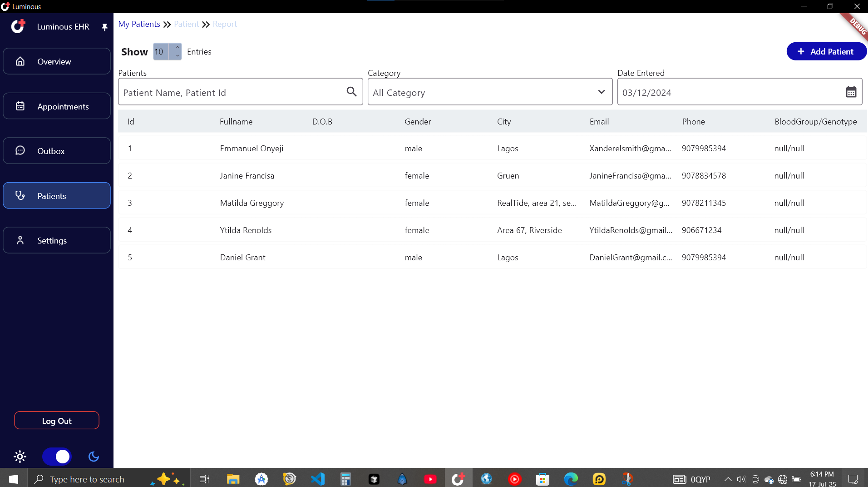Click the Patient Name search input
The image size is (868, 487).
pyautogui.click(x=227, y=92)
